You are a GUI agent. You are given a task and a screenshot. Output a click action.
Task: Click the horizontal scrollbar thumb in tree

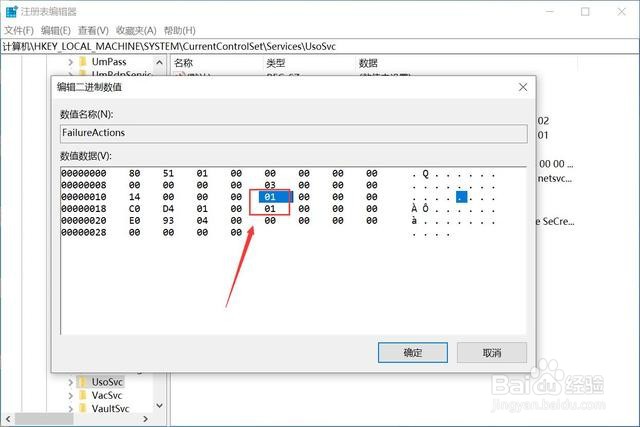click(x=44, y=419)
